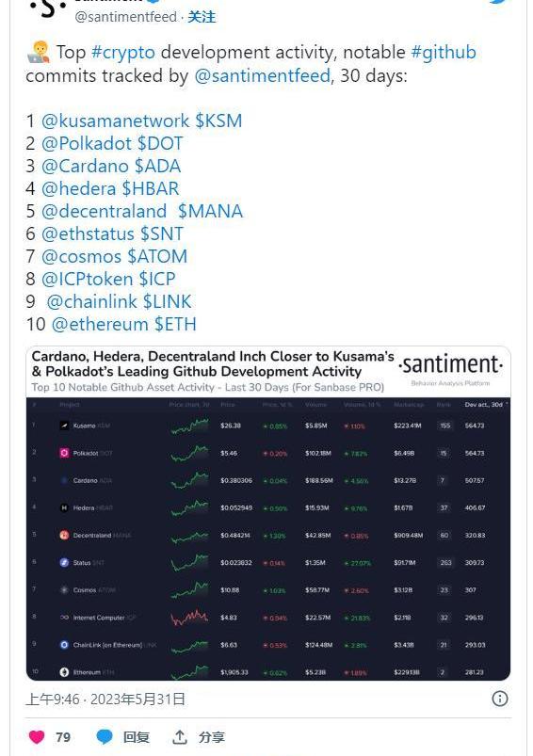This screenshot has width=533, height=756.
Task: Click the Chainlink logo in the table
Action: (x=64, y=645)
